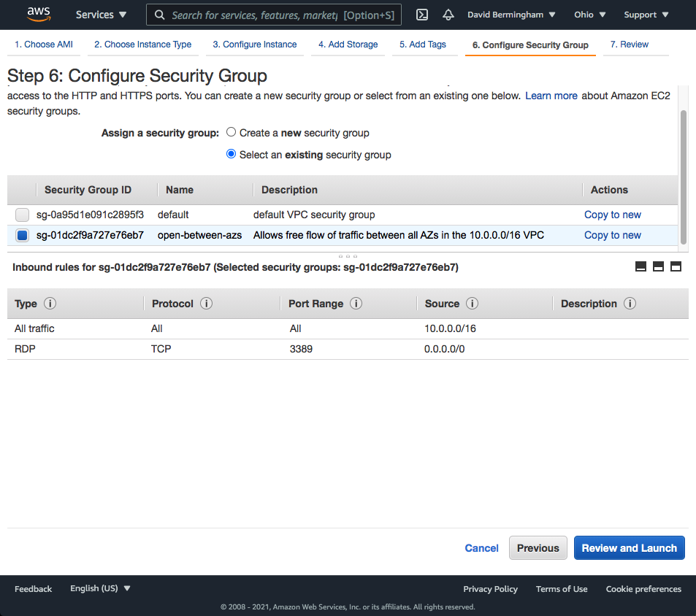Go to 5. Add Tags step
The image size is (696, 616).
(x=423, y=45)
